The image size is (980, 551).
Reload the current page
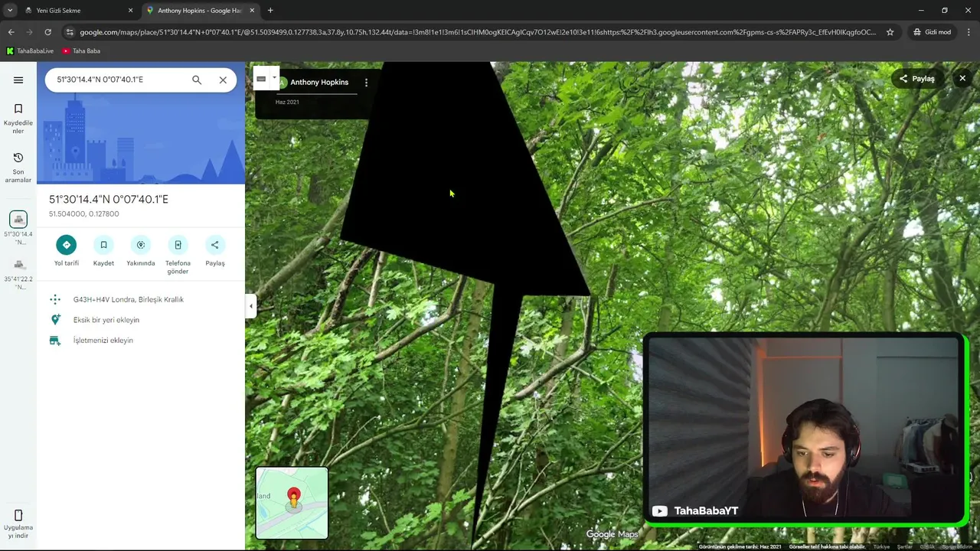coord(47,32)
